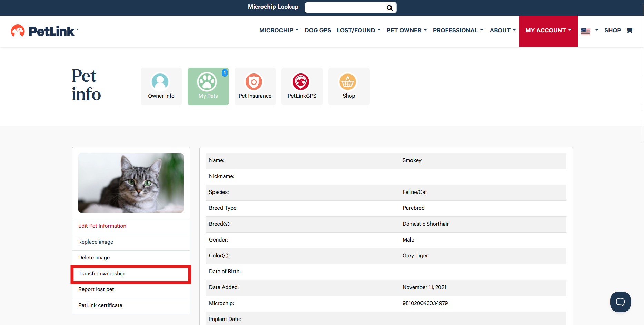Click the color value Grey Tiger

pos(415,256)
